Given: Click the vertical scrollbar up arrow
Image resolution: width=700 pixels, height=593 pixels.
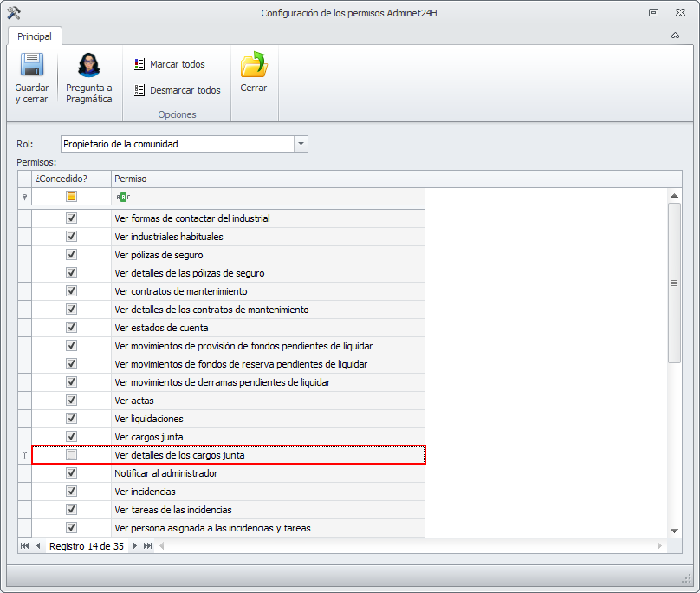Looking at the screenshot, I should [675, 196].
